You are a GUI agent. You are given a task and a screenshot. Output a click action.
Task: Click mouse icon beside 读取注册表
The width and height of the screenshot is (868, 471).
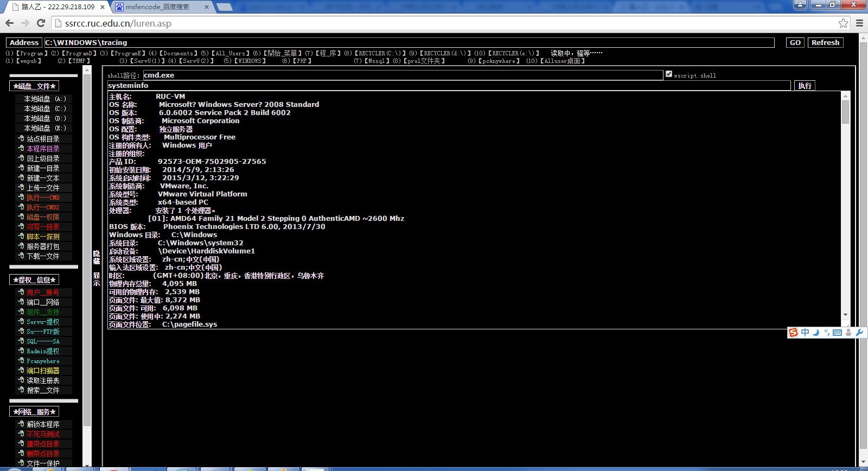tap(21, 380)
